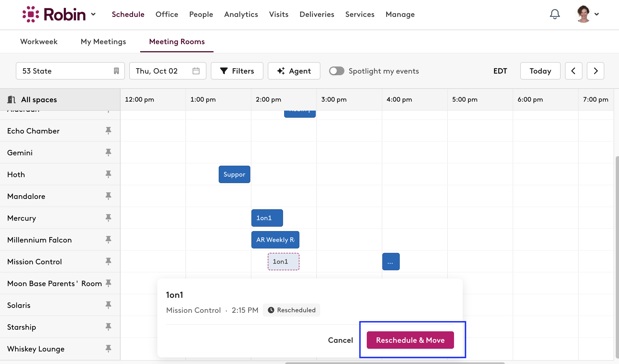
Task: Click the clock icon on the Rescheduled badge
Action: (271, 310)
